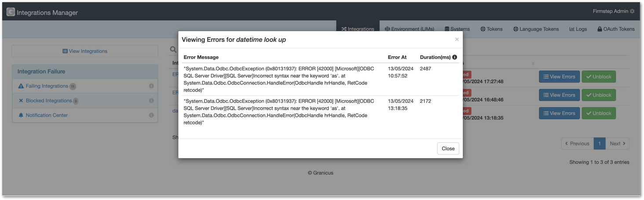Click the Integrations Manager logo icon
This screenshot has width=644, height=200.
[x=11, y=12]
